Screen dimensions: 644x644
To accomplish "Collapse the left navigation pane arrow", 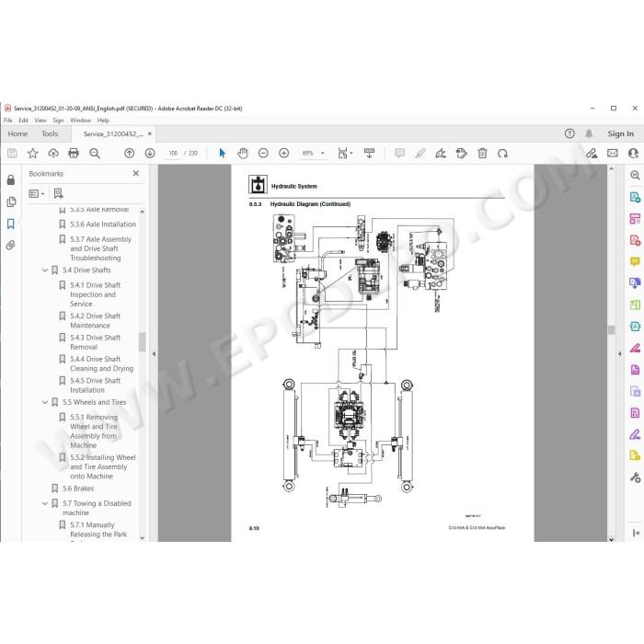I will (x=154, y=353).
